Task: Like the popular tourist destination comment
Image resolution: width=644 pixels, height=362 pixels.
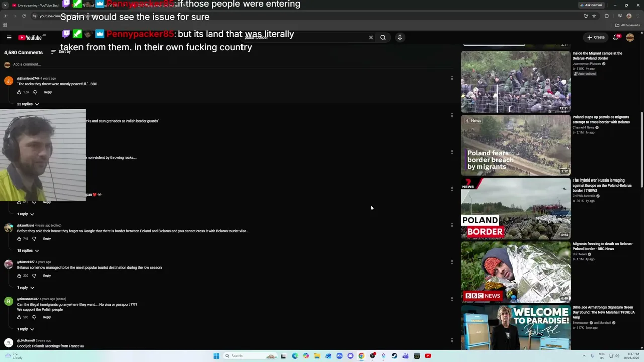Action: click(19, 276)
